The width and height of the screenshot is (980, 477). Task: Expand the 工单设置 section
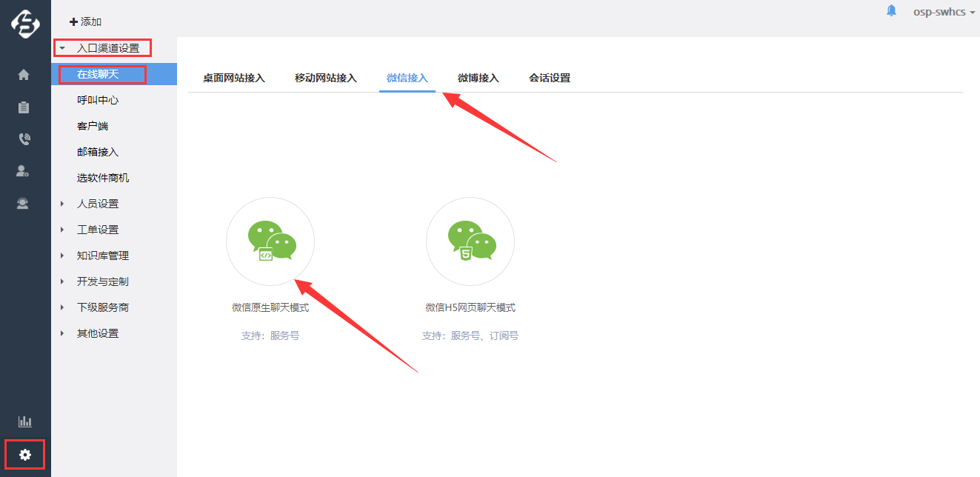tap(97, 230)
